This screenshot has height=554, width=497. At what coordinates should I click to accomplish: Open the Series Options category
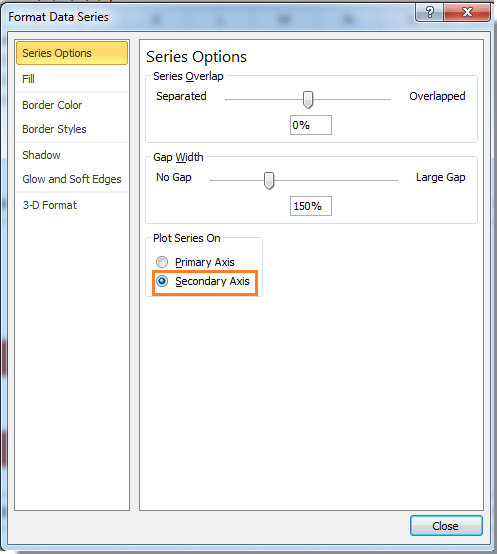click(x=72, y=53)
